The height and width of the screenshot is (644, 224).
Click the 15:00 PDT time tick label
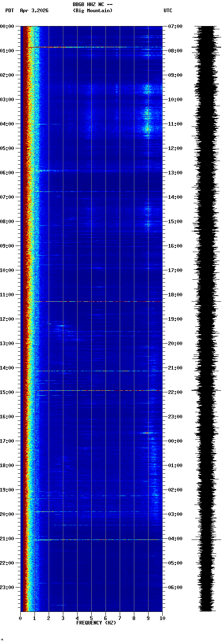point(7,392)
